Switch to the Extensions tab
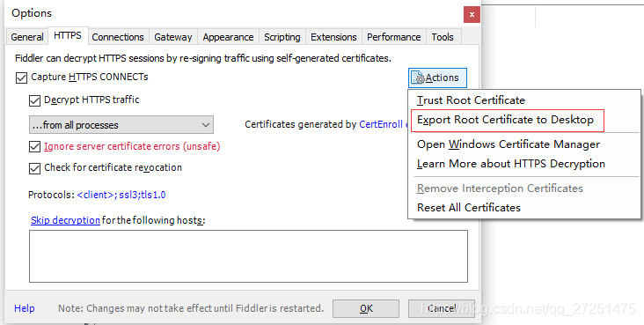This screenshot has width=644, height=325. [x=333, y=37]
